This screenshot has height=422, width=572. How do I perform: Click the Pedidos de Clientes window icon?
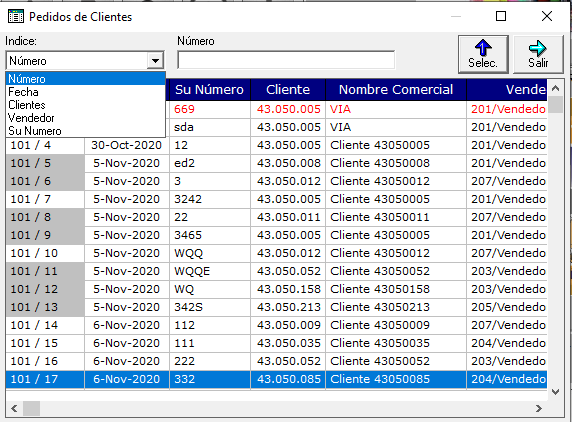click(16, 16)
